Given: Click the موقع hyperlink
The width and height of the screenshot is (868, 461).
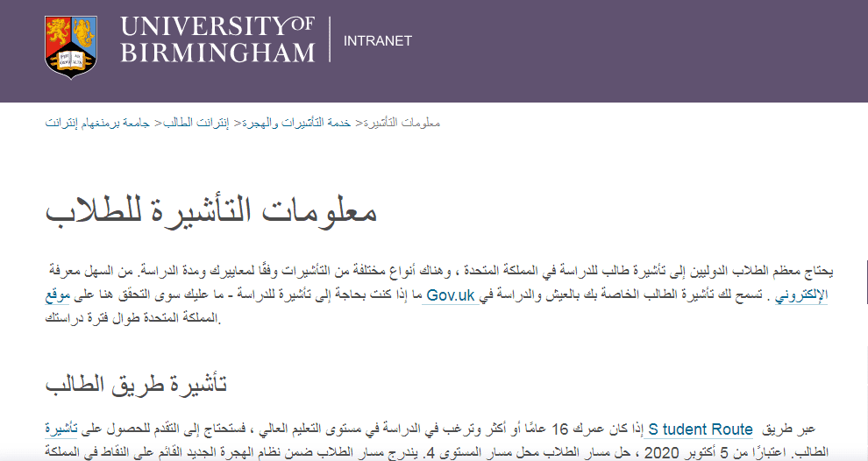Looking at the screenshot, I should [x=58, y=295].
